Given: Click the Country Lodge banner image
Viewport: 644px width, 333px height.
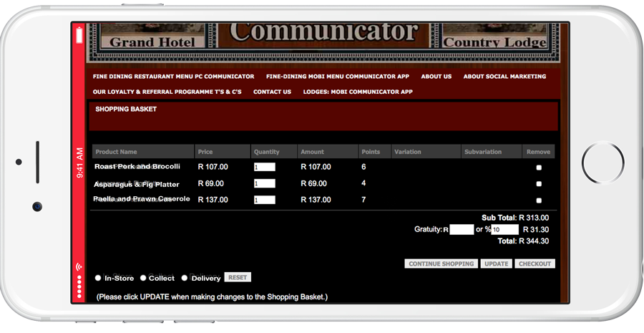Looking at the screenshot, I should click(x=495, y=37).
